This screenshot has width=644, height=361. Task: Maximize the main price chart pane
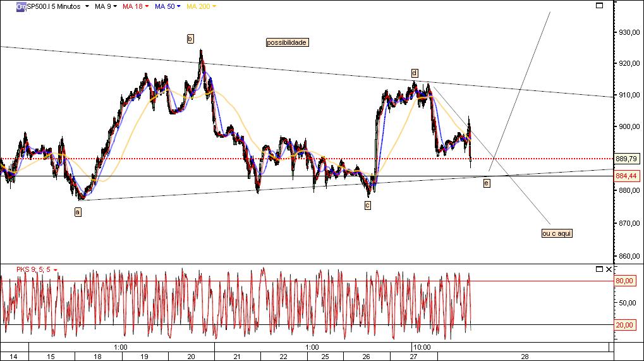pos(599,5)
